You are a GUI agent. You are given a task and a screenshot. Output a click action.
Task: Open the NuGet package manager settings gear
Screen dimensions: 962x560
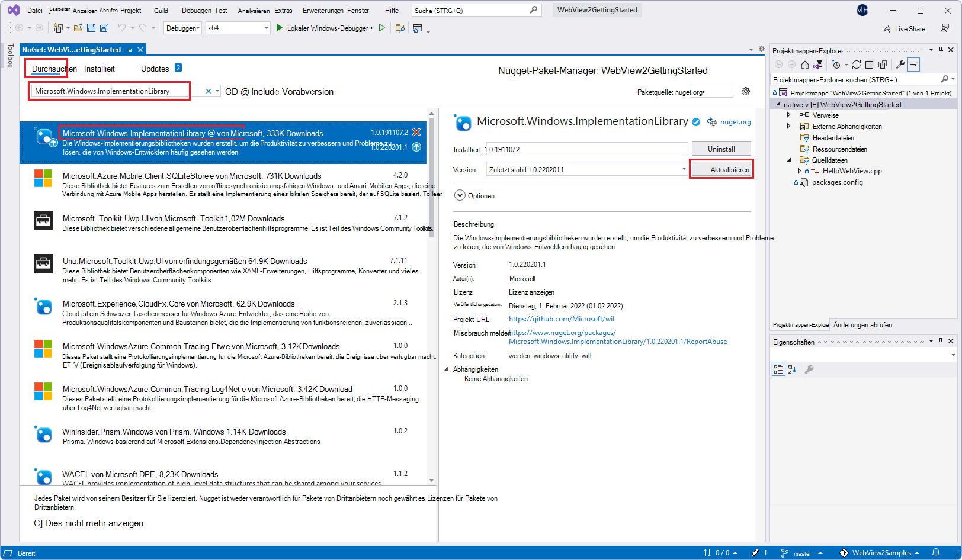pos(746,91)
